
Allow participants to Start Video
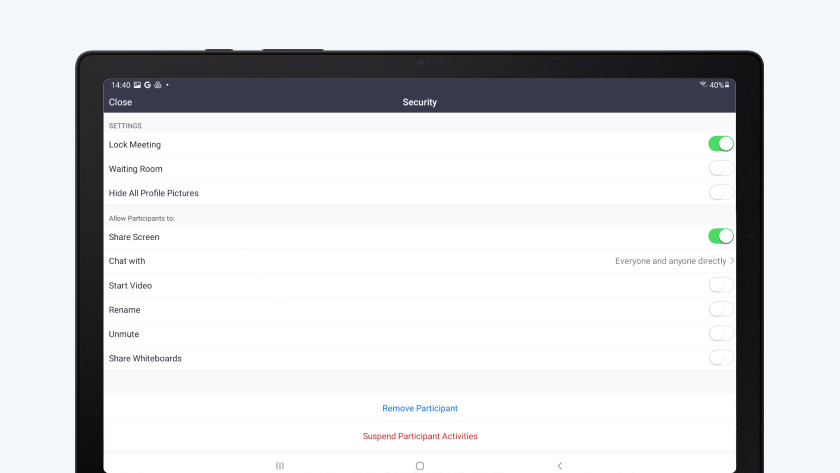(x=721, y=285)
